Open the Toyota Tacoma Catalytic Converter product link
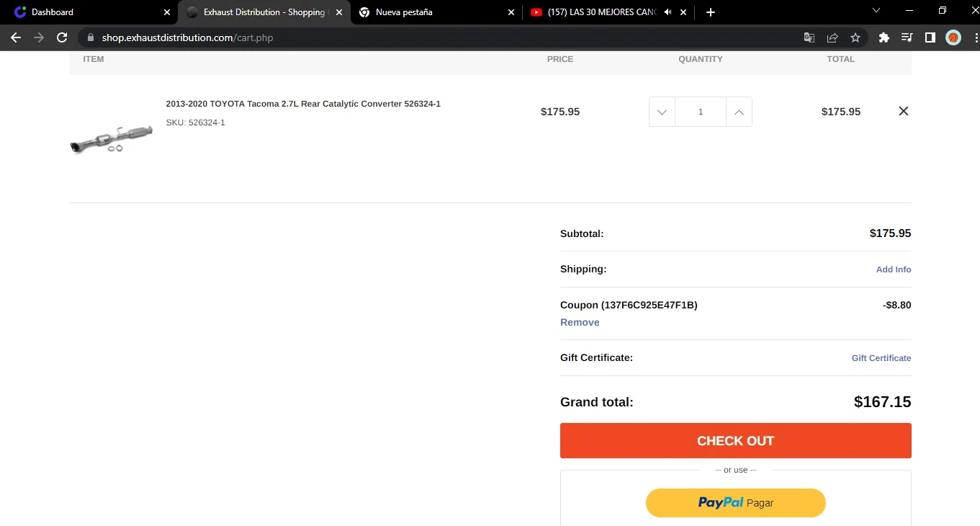Screen dimensions: 980x526 click(x=303, y=104)
